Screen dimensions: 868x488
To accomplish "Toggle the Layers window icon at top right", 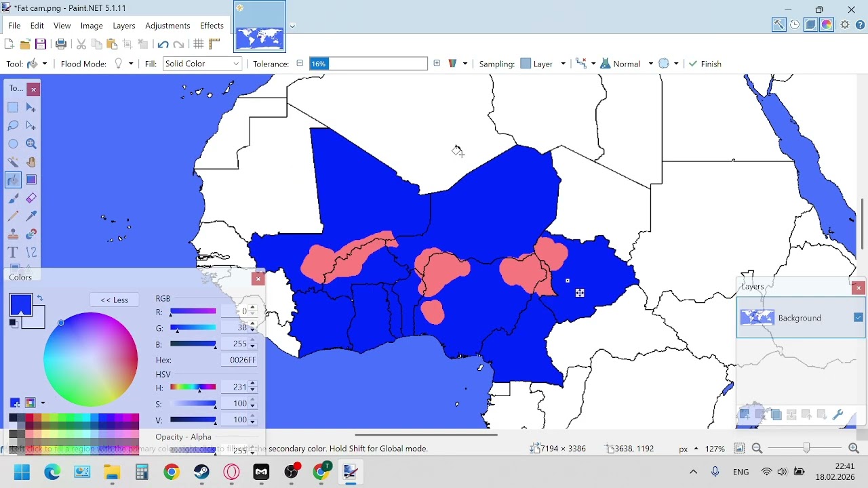I will 811,25.
